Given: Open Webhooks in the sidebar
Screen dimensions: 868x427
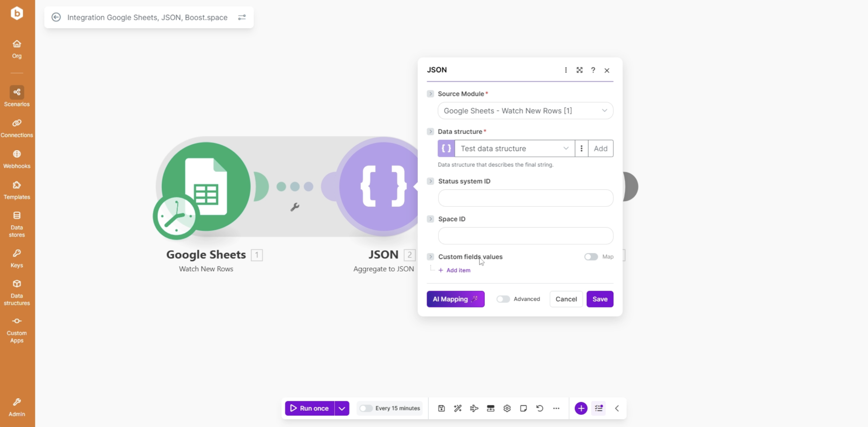Looking at the screenshot, I should tap(17, 159).
